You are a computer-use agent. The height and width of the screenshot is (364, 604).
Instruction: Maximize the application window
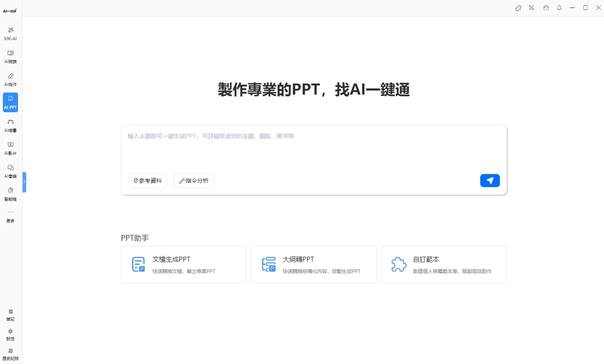pos(585,8)
